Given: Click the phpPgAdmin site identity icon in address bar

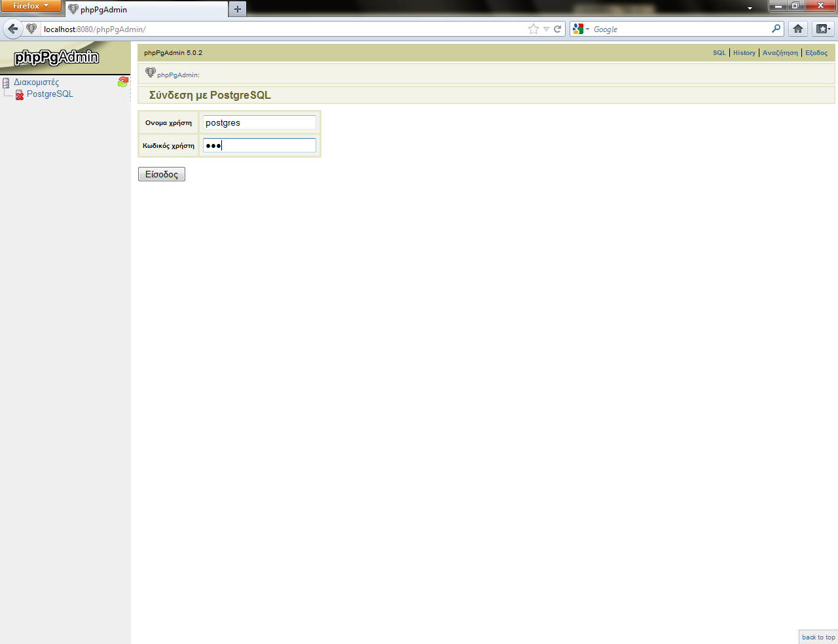Looking at the screenshot, I should point(31,29).
